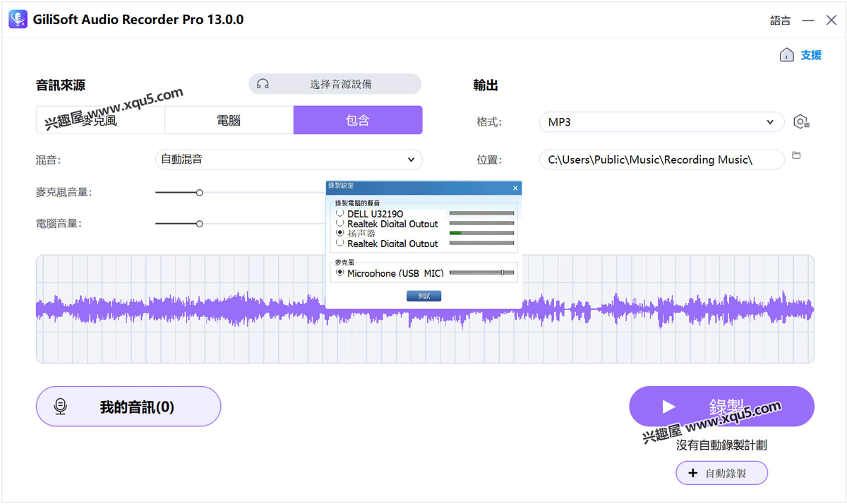Click the 格式: label
Viewport: 847px width, 504px height.
click(489, 122)
